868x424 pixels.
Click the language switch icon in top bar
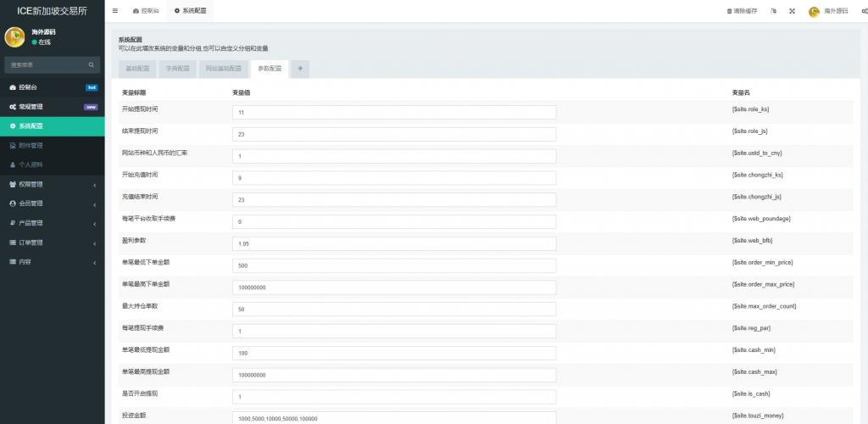[773, 11]
